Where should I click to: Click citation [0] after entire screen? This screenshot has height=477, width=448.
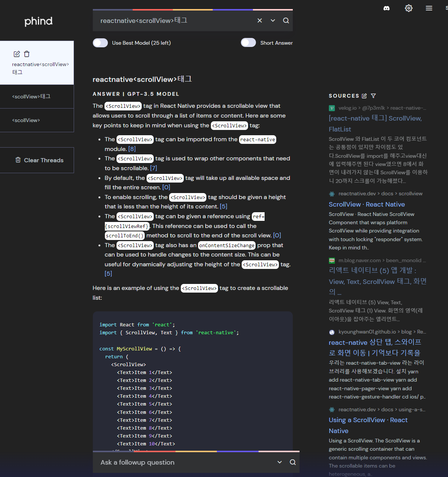pyautogui.click(x=166, y=187)
